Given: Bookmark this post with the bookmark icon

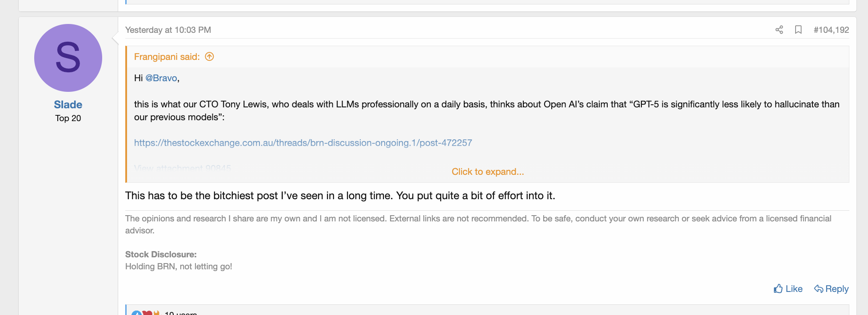Looking at the screenshot, I should 798,30.
